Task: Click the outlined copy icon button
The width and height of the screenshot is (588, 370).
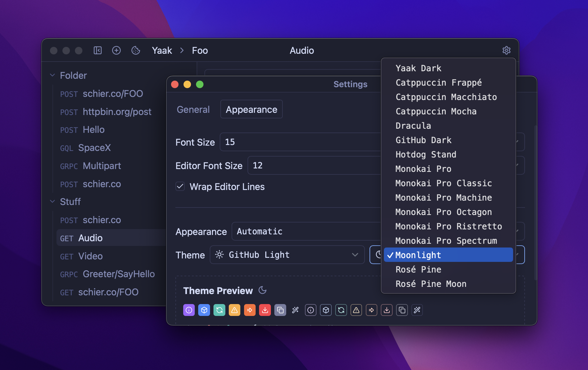Action: (x=402, y=310)
